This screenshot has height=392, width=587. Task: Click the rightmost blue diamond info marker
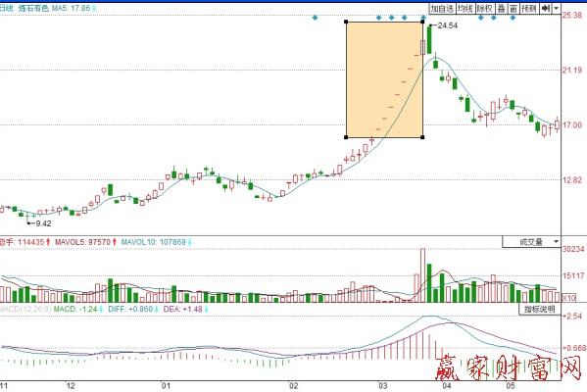513,18
